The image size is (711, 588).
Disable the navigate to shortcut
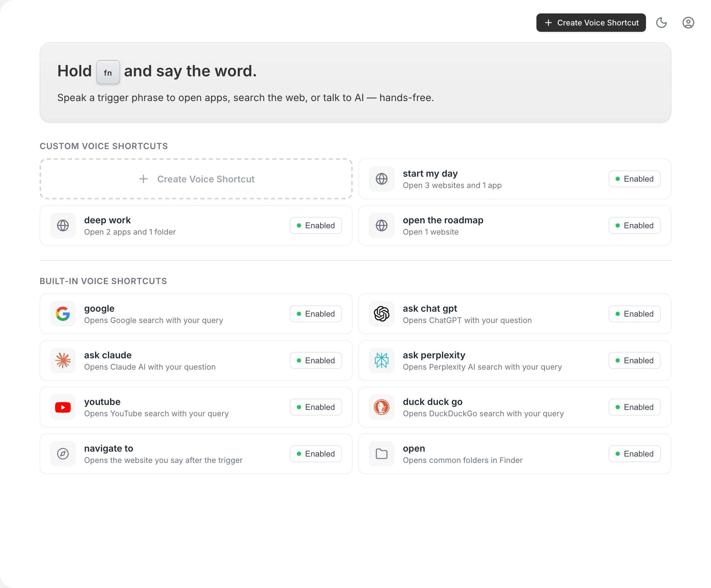[316, 454]
